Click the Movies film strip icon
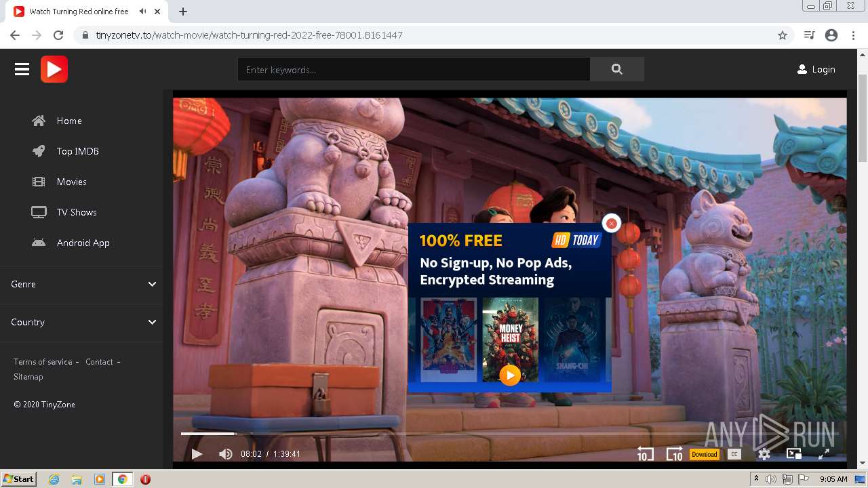Screen dimensions: 868x488 click(x=39, y=182)
